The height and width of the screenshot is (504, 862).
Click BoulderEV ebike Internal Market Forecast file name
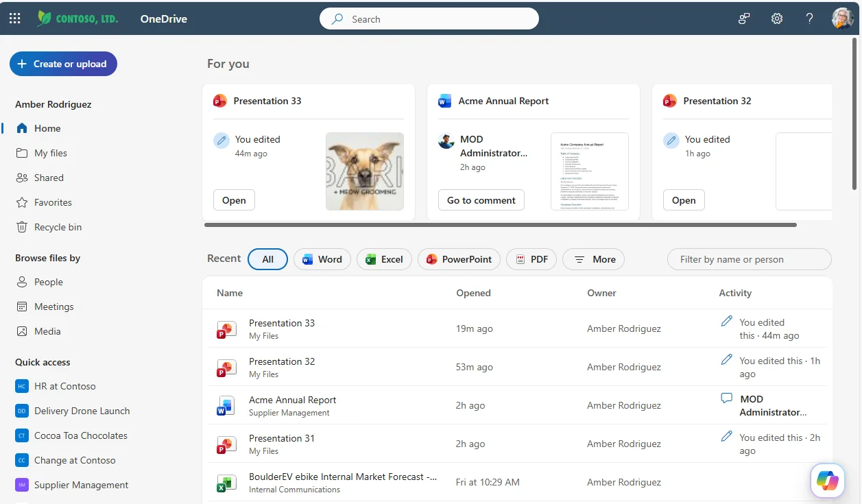pos(343,477)
